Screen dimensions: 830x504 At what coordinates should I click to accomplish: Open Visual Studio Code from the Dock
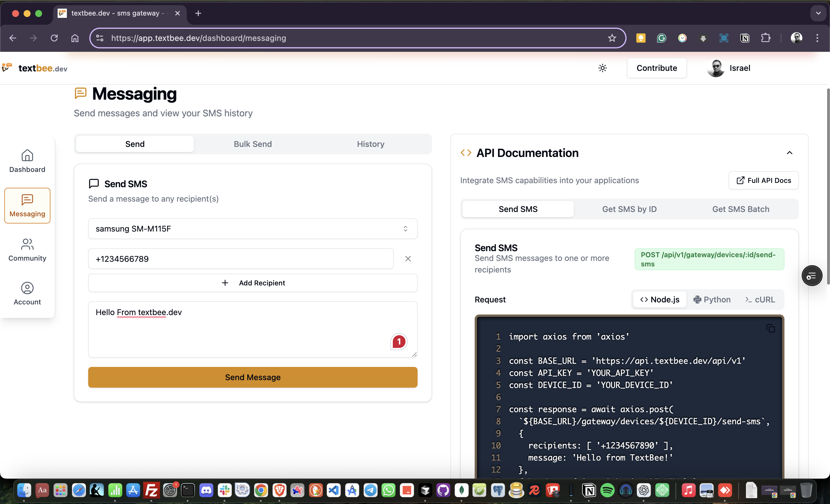click(x=334, y=490)
